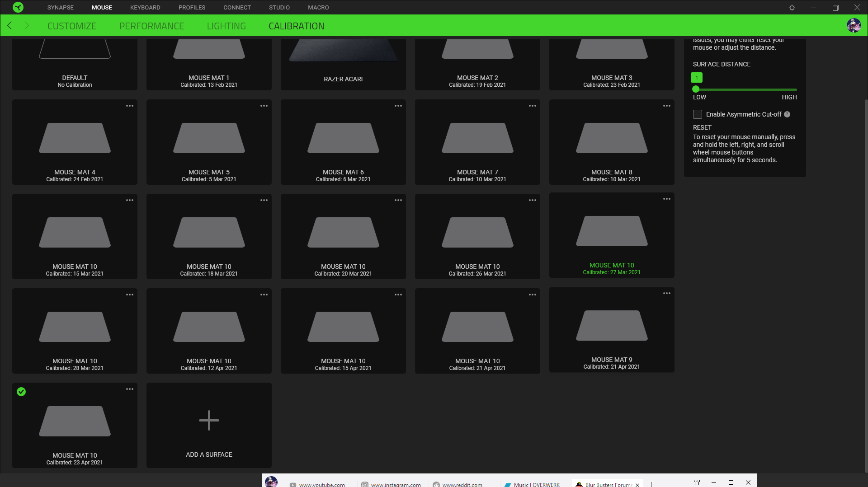Select the Razer Acari surface
Viewport: 868px width, 487px height.
(343, 63)
